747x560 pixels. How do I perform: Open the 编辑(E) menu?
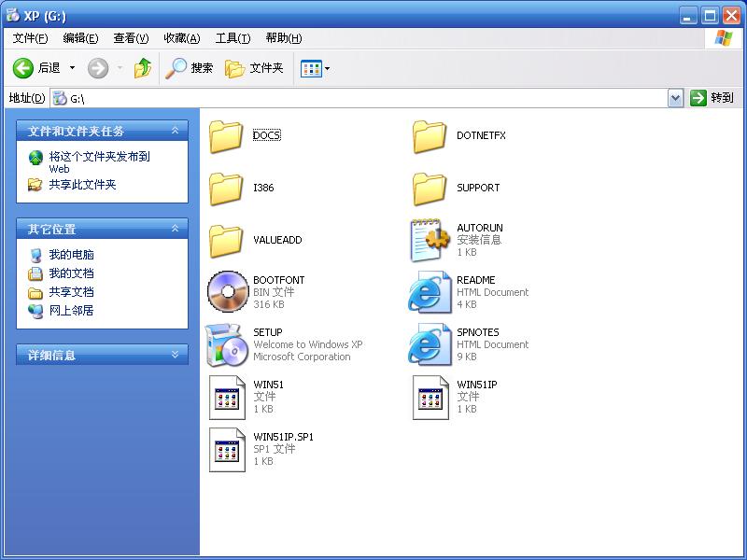pos(80,38)
